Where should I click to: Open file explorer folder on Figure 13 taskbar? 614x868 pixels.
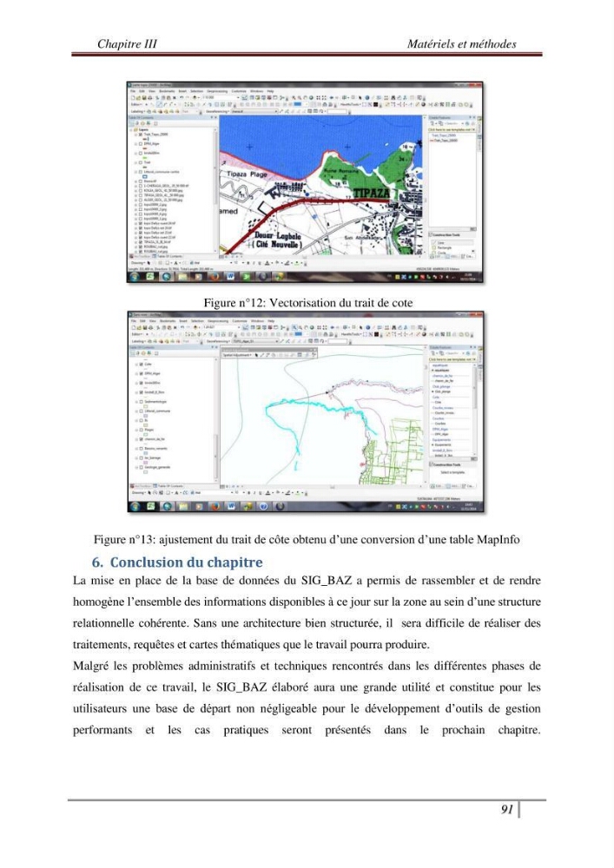click(184, 507)
